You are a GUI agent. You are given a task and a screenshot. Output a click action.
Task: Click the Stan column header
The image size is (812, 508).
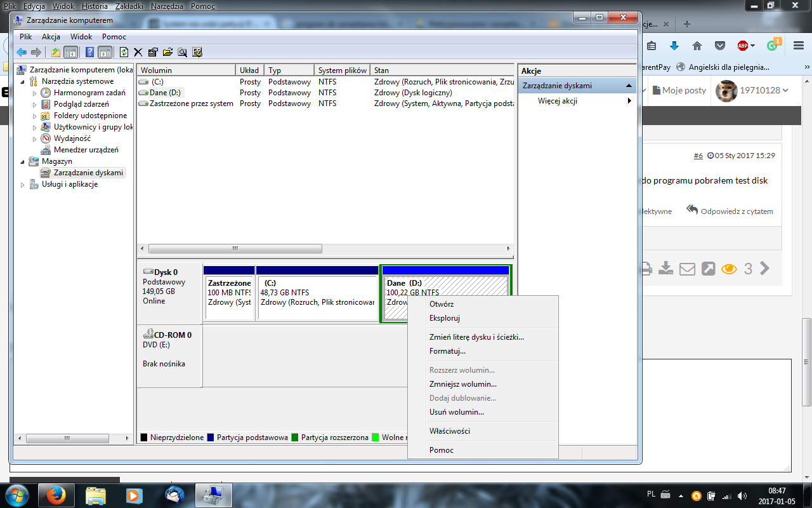[x=442, y=70]
